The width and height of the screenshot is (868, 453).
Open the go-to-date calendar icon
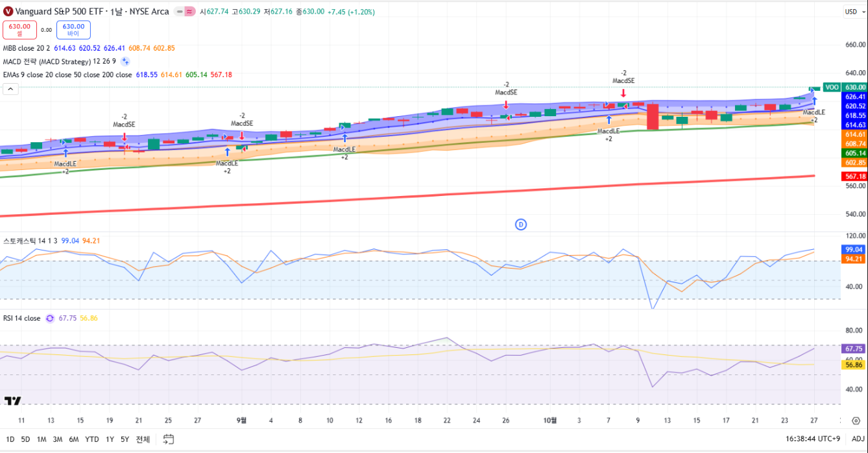coord(169,439)
